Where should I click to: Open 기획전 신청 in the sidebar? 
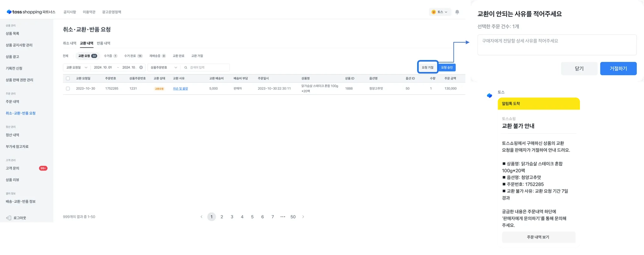coord(14,68)
